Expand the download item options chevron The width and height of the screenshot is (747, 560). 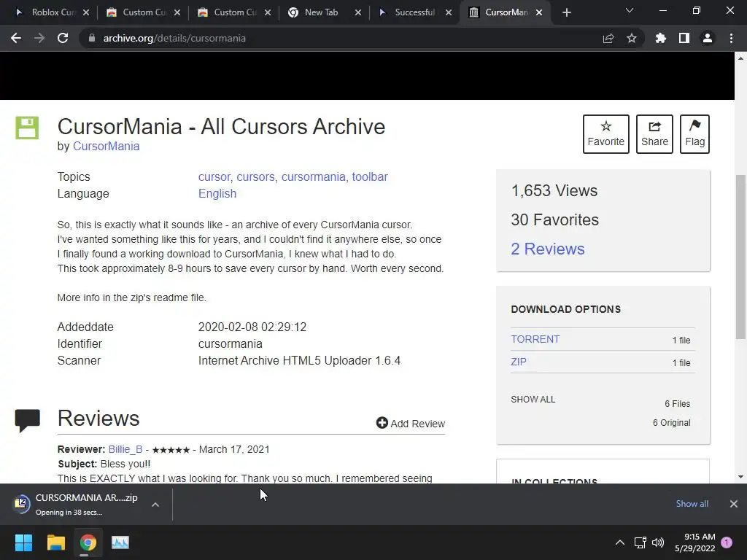tap(155, 505)
